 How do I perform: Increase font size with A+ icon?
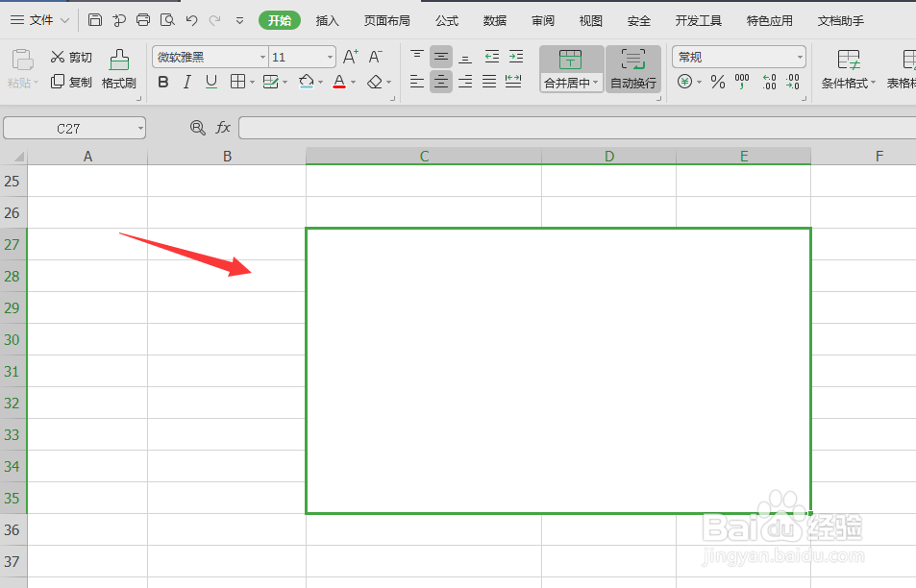coord(351,57)
